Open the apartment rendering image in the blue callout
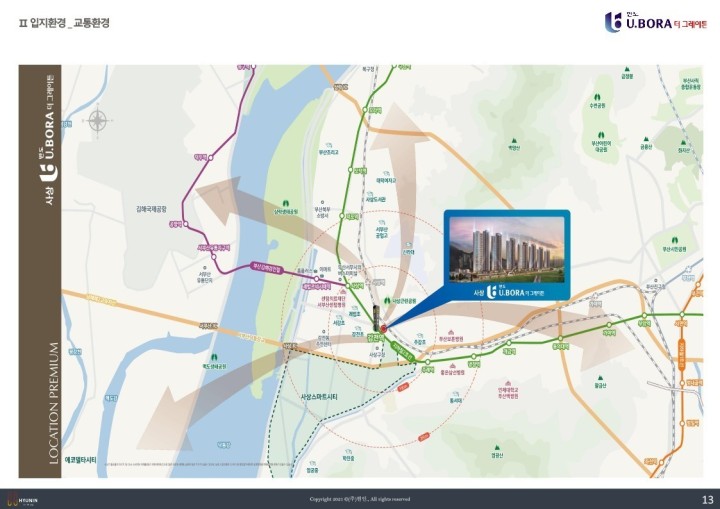Viewport: 720px width, 509px height. tap(506, 249)
